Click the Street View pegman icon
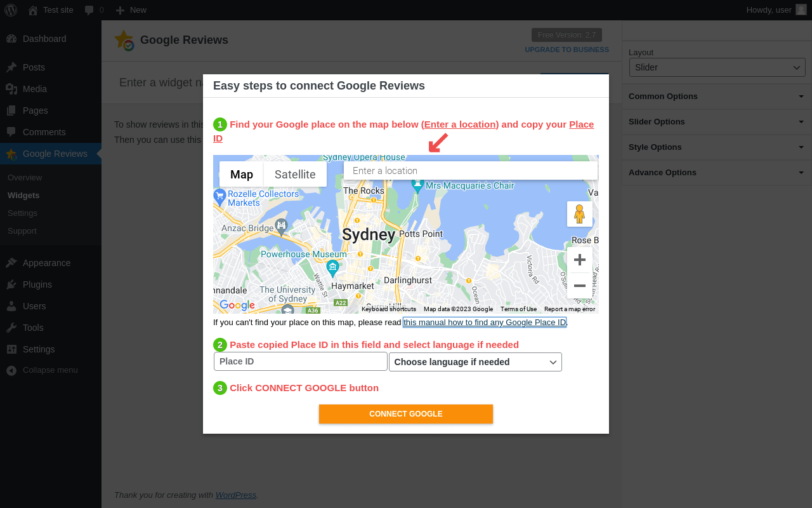The image size is (812, 508). click(580, 214)
